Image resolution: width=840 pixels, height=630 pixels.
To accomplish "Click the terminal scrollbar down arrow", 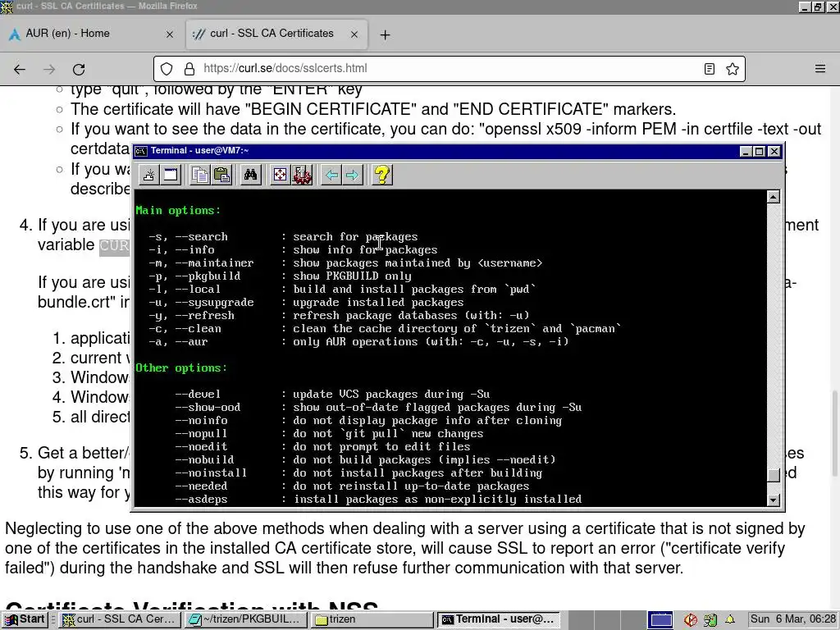I will 773,500.
